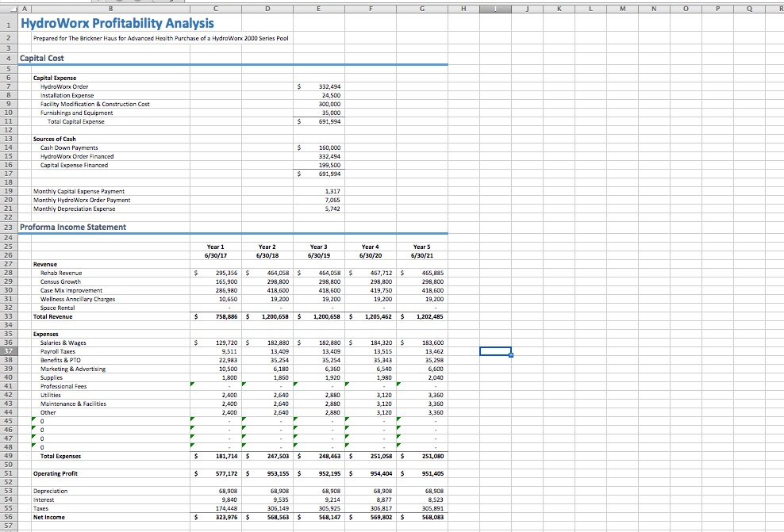Screen dimensions: 784x532
Task: Select the Benefits & PTO label
Action: click(60, 360)
